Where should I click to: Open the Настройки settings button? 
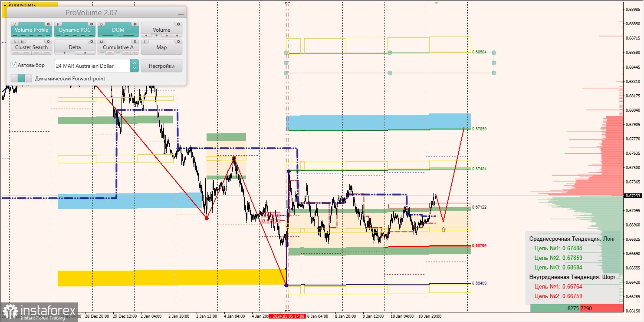coord(161,66)
